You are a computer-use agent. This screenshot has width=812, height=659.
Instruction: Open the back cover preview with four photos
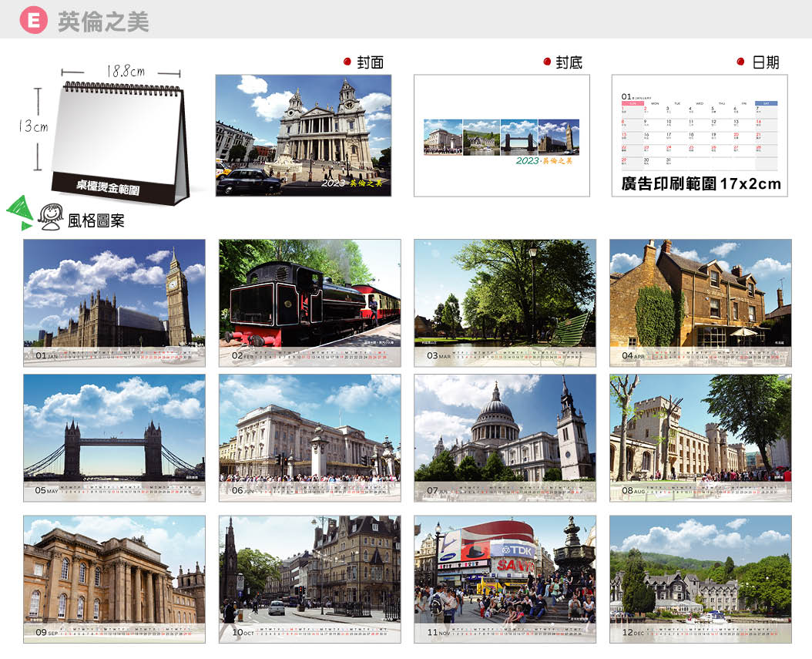click(x=502, y=136)
